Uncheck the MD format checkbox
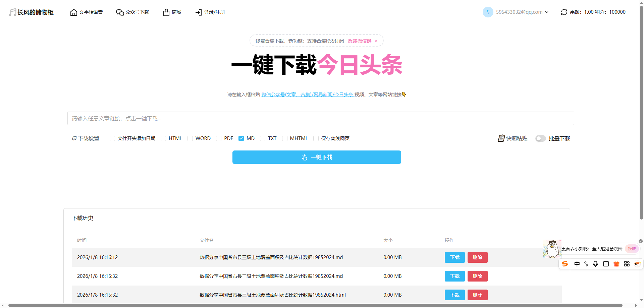This screenshot has height=308, width=644. pyautogui.click(x=241, y=138)
